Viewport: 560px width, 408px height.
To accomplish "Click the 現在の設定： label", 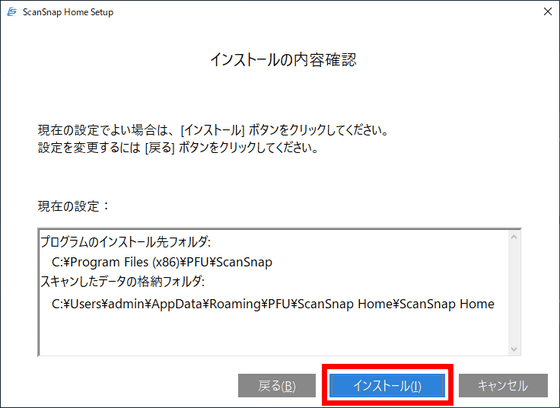I will click(x=73, y=206).
